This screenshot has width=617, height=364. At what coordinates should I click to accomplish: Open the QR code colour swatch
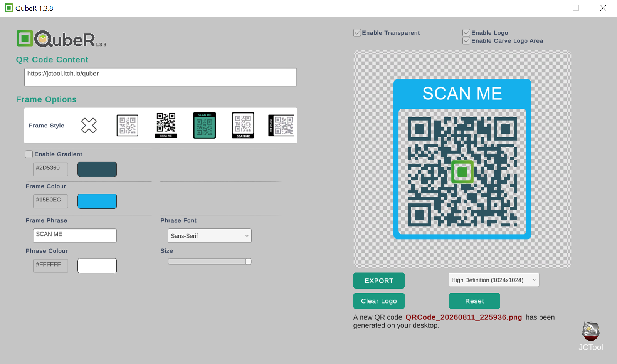click(97, 169)
